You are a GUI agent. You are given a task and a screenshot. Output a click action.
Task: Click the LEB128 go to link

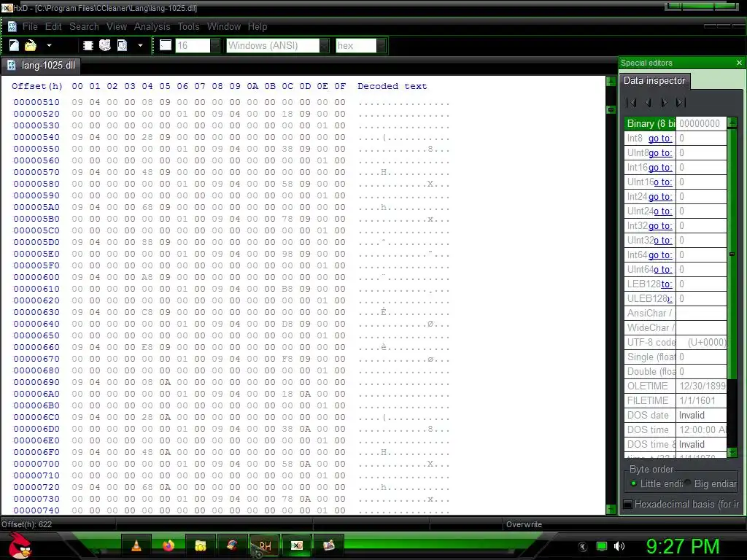click(667, 284)
